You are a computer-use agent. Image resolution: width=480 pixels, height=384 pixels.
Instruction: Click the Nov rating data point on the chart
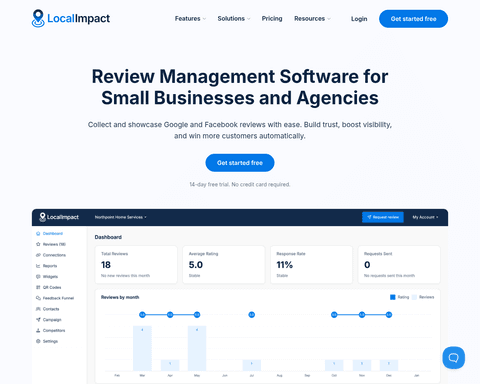362,315
